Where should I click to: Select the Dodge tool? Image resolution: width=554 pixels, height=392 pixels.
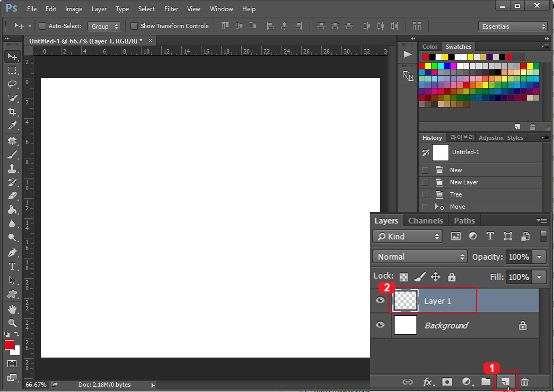pos(12,237)
